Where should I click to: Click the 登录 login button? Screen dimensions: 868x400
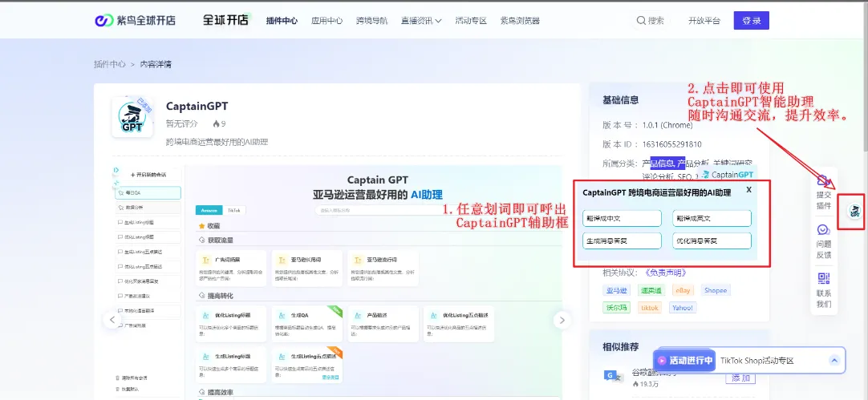(751, 21)
